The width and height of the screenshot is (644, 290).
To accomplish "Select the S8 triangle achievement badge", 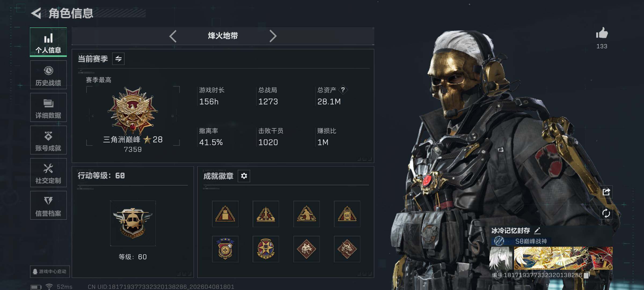I will click(347, 214).
